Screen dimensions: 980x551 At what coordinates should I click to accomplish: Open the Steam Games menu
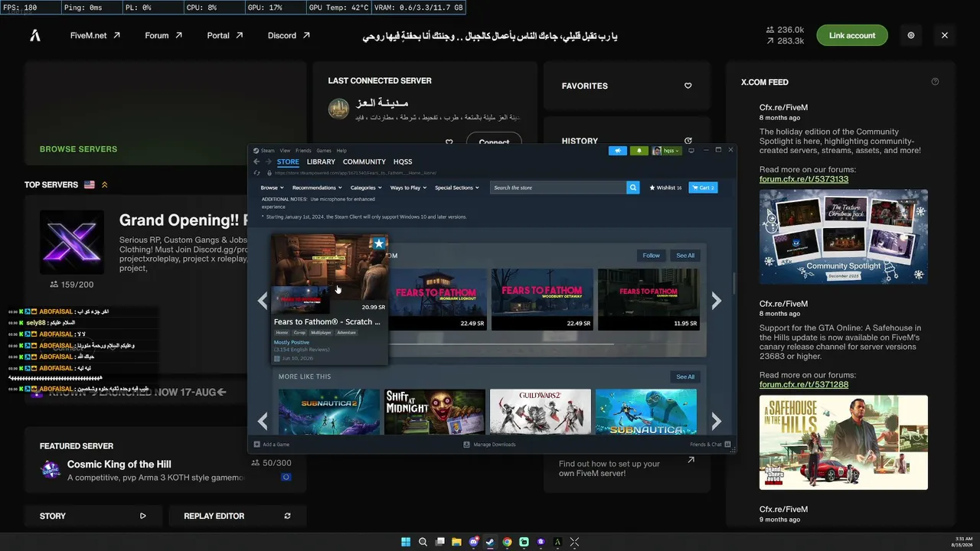[x=324, y=151]
